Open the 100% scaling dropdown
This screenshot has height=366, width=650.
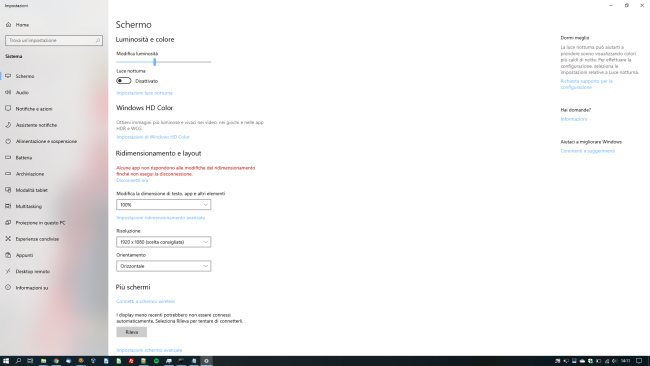click(163, 205)
